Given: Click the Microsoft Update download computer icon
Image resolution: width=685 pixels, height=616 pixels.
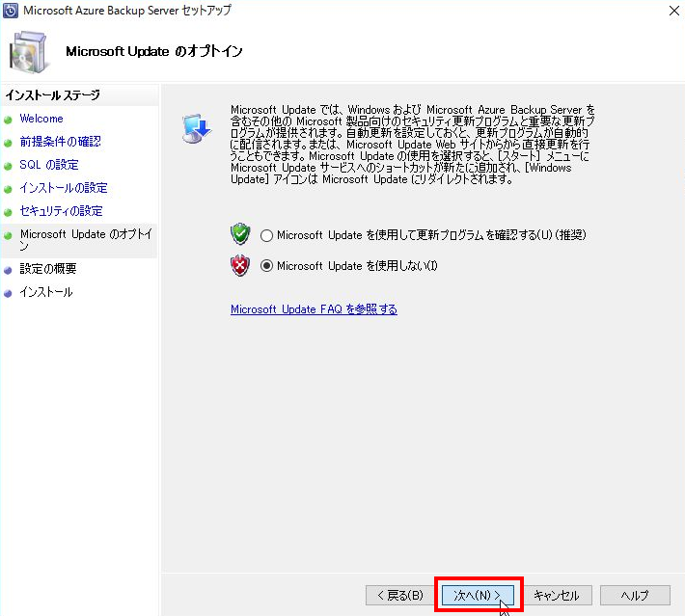Looking at the screenshot, I should point(197,128).
